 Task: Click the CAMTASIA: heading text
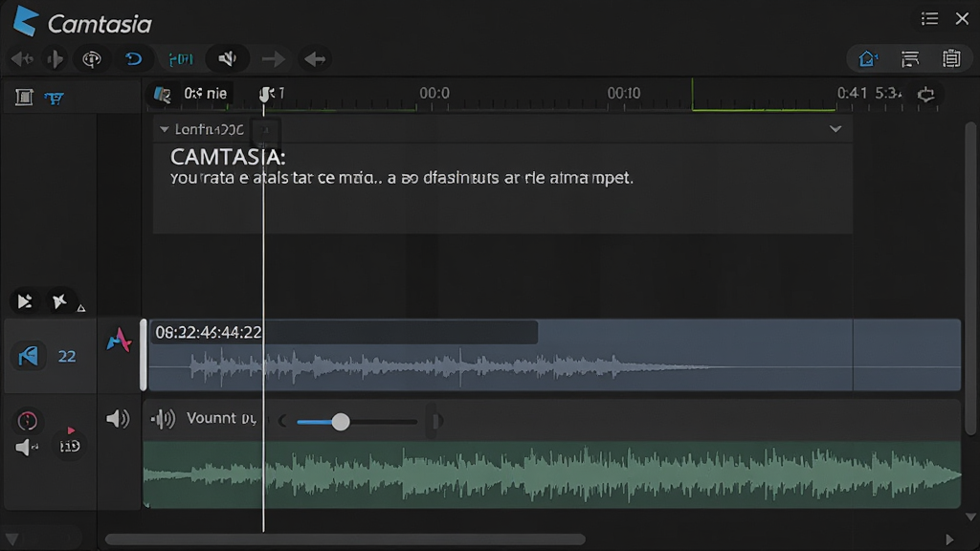coord(228,157)
